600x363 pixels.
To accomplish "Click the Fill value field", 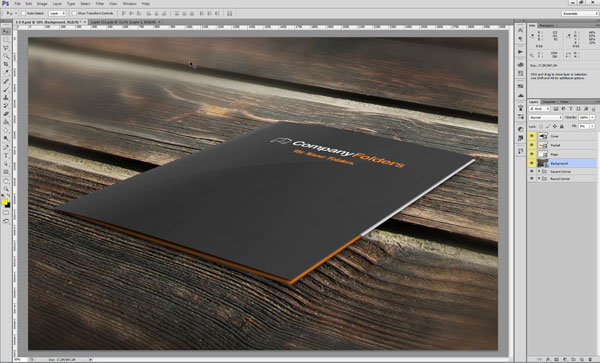I will click(584, 126).
